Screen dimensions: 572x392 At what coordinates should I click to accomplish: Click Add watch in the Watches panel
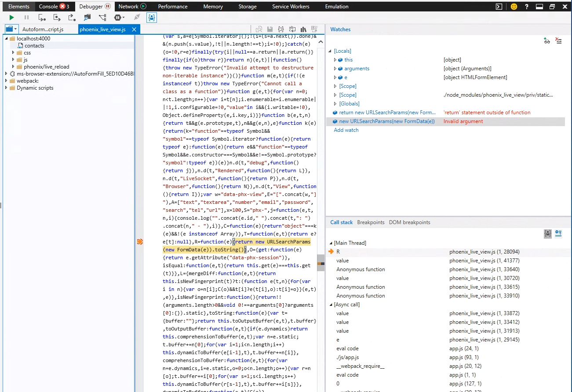346,130
